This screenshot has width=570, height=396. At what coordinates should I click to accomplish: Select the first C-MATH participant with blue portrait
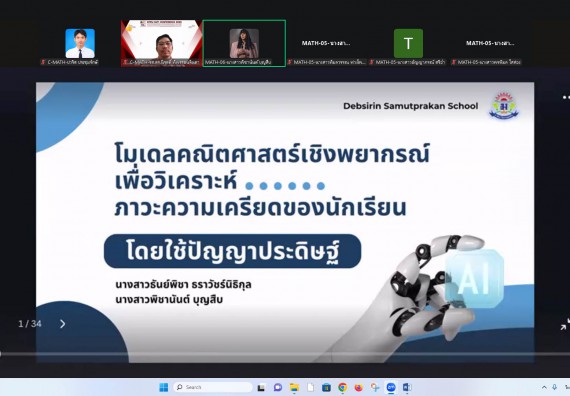coord(80,43)
